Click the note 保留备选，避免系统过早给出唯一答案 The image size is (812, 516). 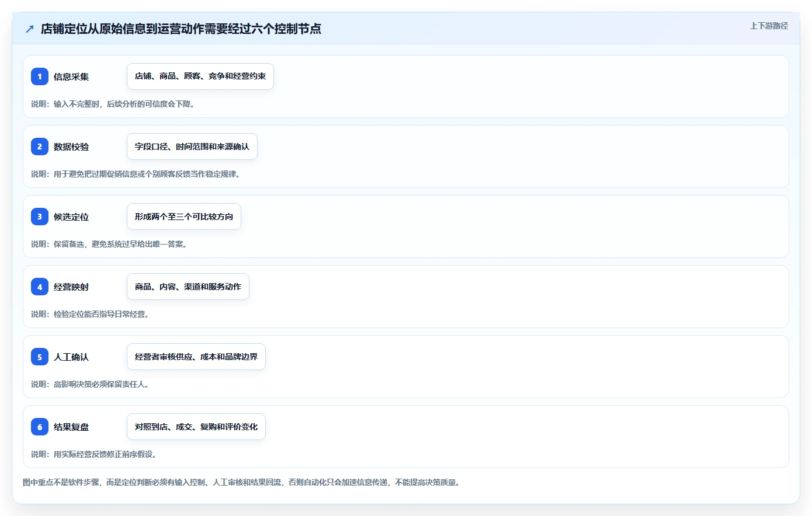109,244
